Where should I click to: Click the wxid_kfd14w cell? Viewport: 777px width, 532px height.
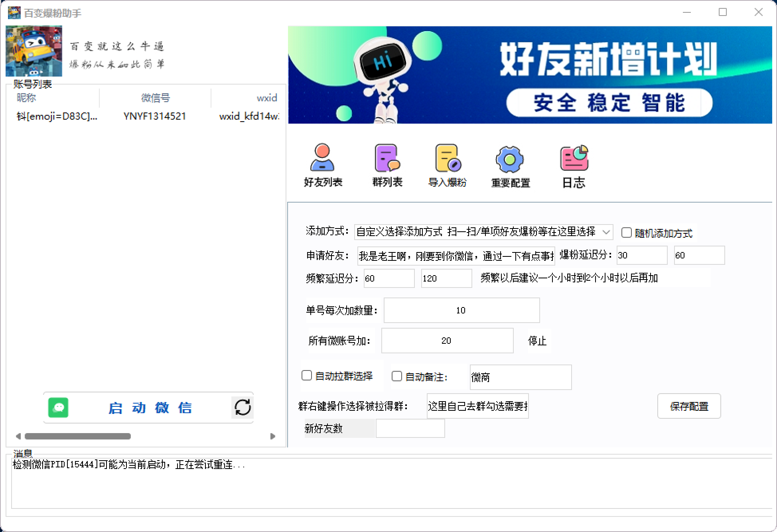[249, 116]
